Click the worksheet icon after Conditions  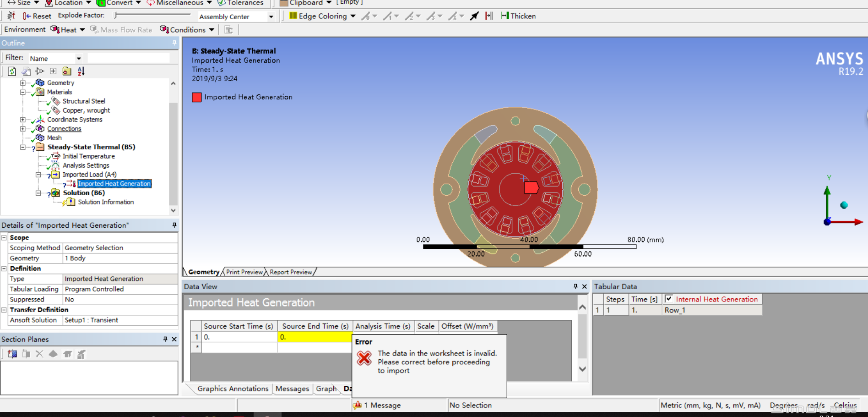228,30
